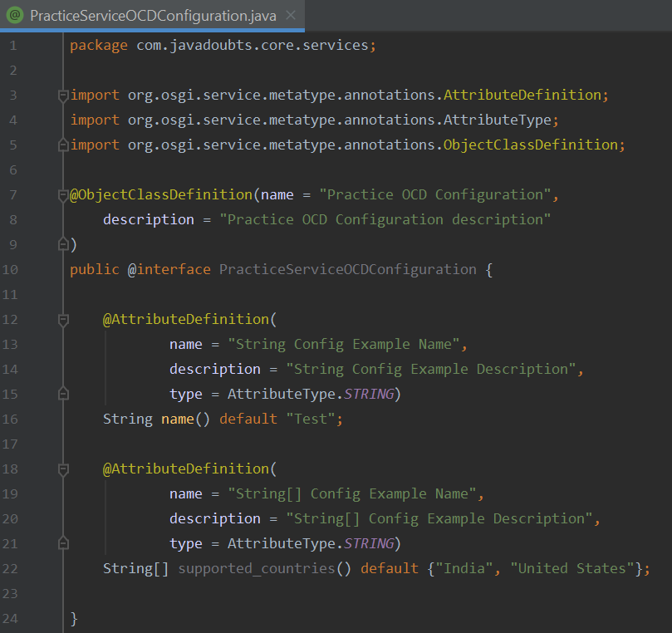This screenshot has width=672, height=633.
Task: Collapse the import statements fold at line 3
Action: (62, 94)
